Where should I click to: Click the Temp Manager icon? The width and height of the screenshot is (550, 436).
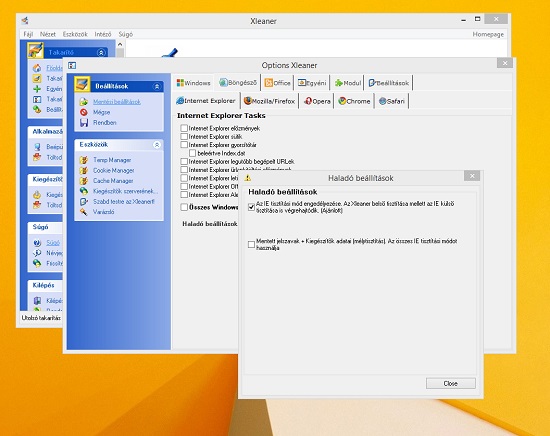(x=83, y=160)
